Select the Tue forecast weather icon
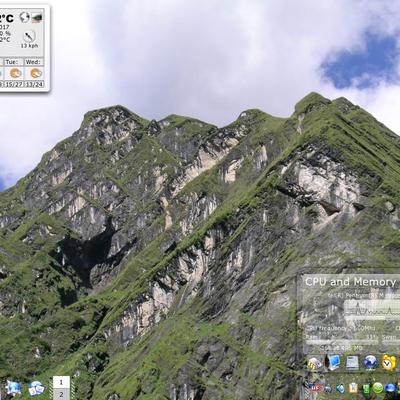 click(x=15, y=73)
